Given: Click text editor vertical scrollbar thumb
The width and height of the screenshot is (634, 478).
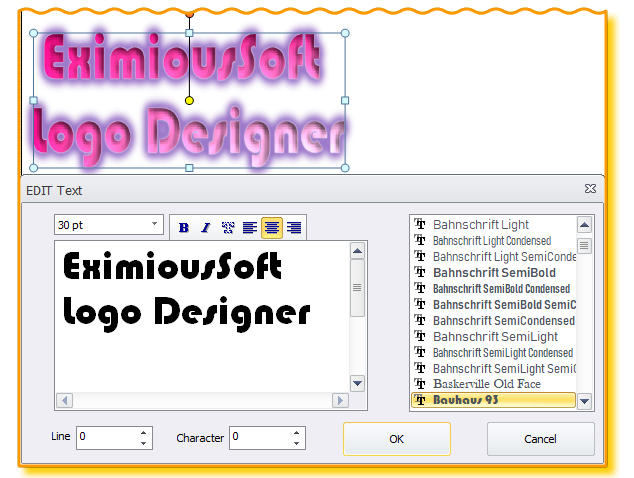Looking at the screenshot, I should (357, 288).
